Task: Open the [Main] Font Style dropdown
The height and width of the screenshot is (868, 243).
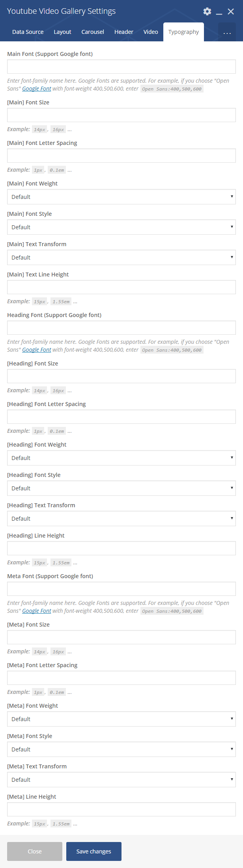Action: pos(121,227)
